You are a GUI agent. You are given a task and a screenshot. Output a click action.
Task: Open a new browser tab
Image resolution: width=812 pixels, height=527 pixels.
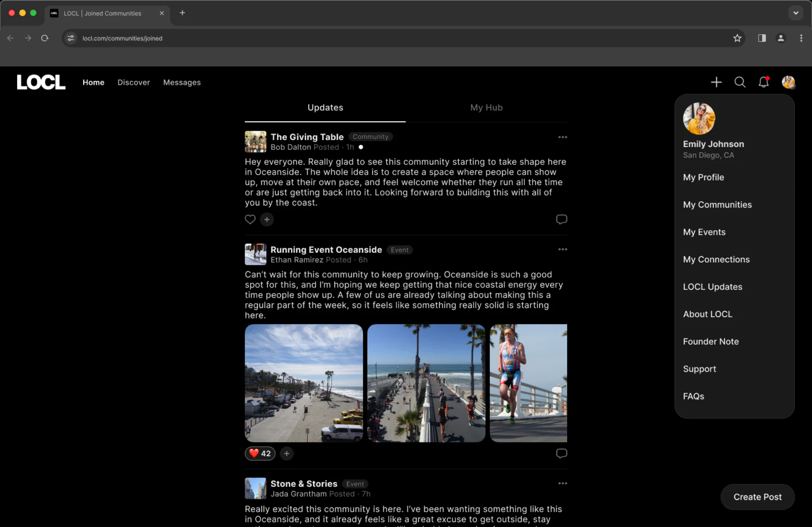pyautogui.click(x=182, y=13)
